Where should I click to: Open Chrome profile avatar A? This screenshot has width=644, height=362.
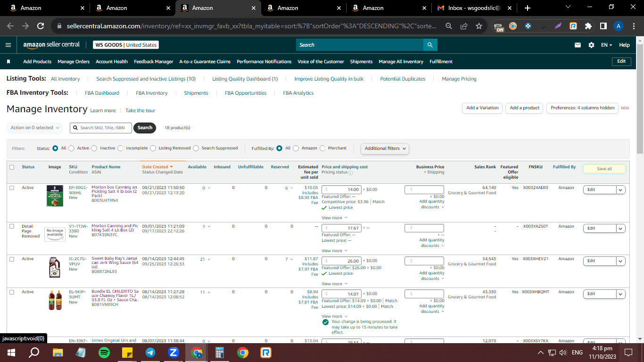pyautogui.click(x=619, y=26)
